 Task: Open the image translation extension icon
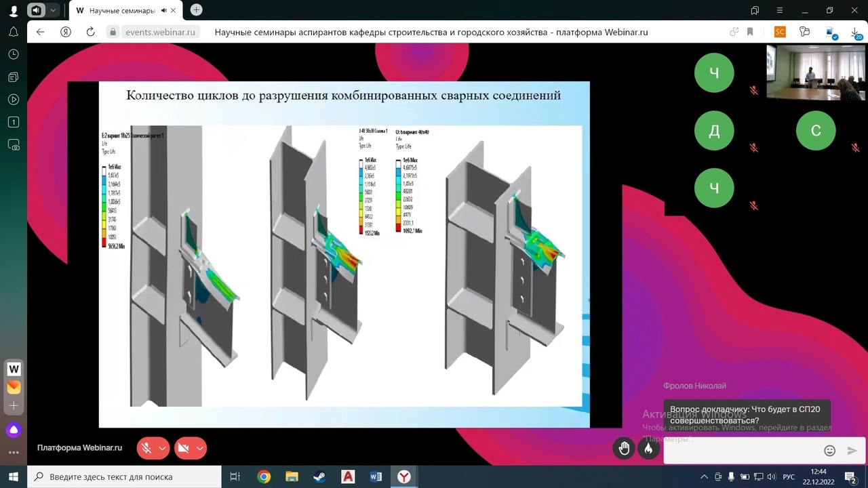pyautogui.click(x=831, y=33)
